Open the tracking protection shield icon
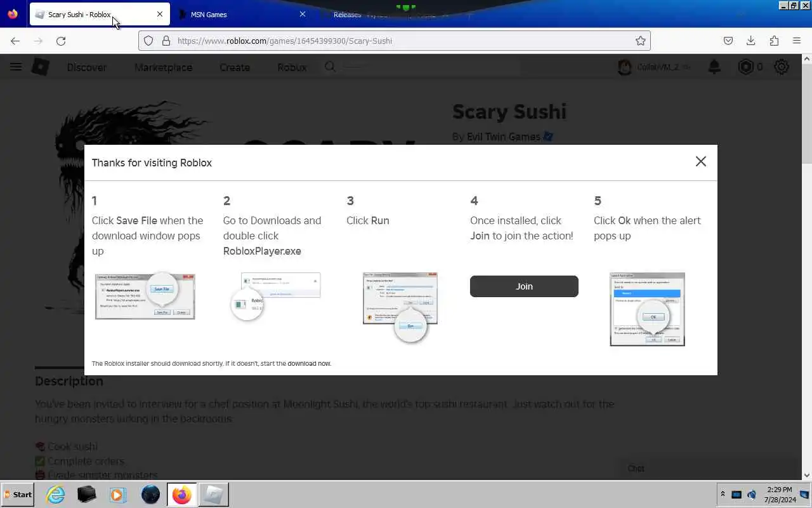The width and height of the screenshot is (812, 508). point(148,41)
